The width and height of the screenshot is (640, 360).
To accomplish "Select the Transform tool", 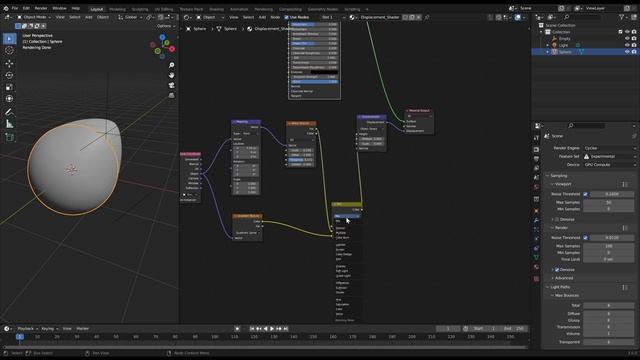I will click(9, 99).
